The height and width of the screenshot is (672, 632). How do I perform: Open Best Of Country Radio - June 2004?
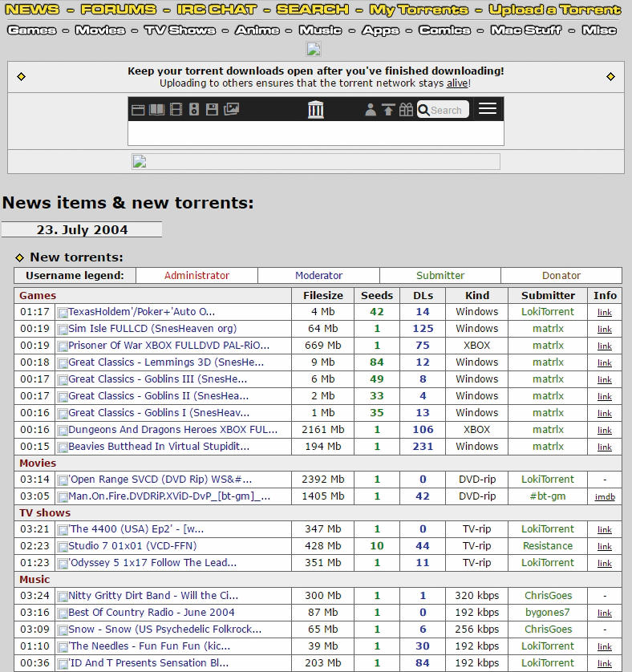point(152,613)
